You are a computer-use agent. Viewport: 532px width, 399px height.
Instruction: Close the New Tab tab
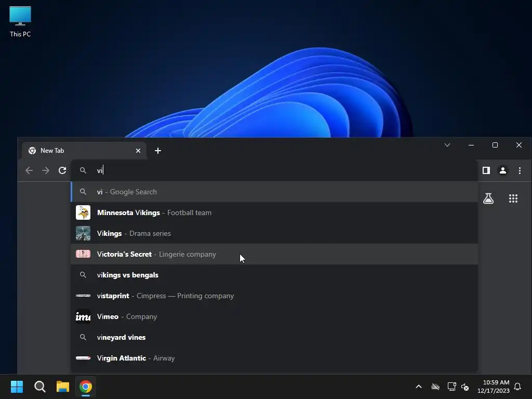tap(138, 151)
